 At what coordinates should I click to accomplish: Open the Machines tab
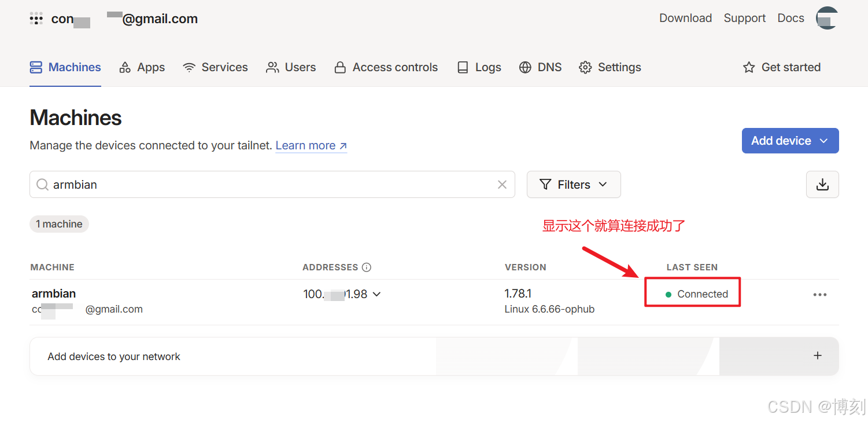pos(65,67)
